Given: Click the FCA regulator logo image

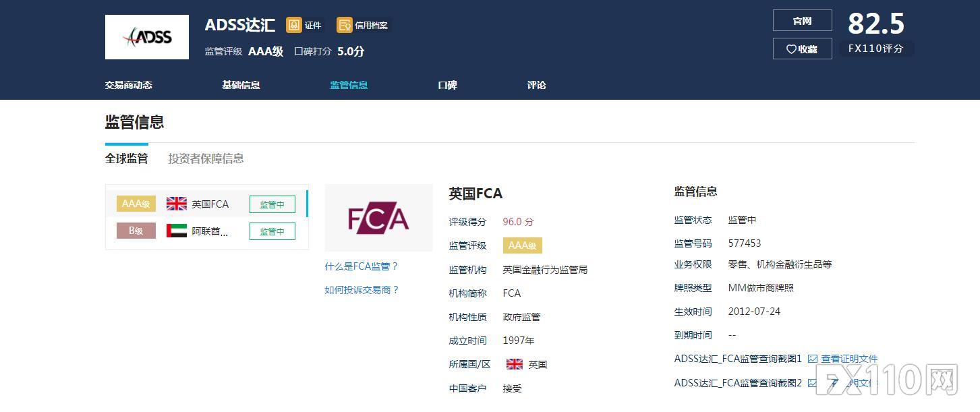Looking at the screenshot, I should point(378,218).
